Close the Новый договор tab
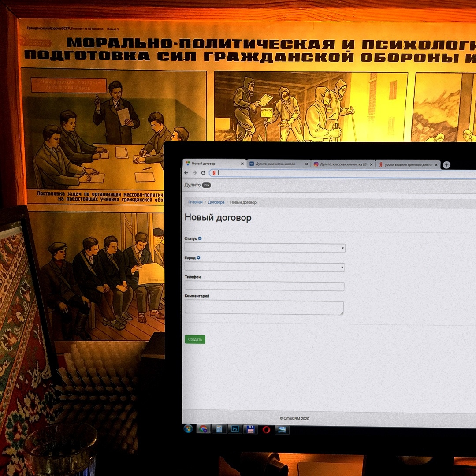476x476 pixels. (x=242, y=164)
